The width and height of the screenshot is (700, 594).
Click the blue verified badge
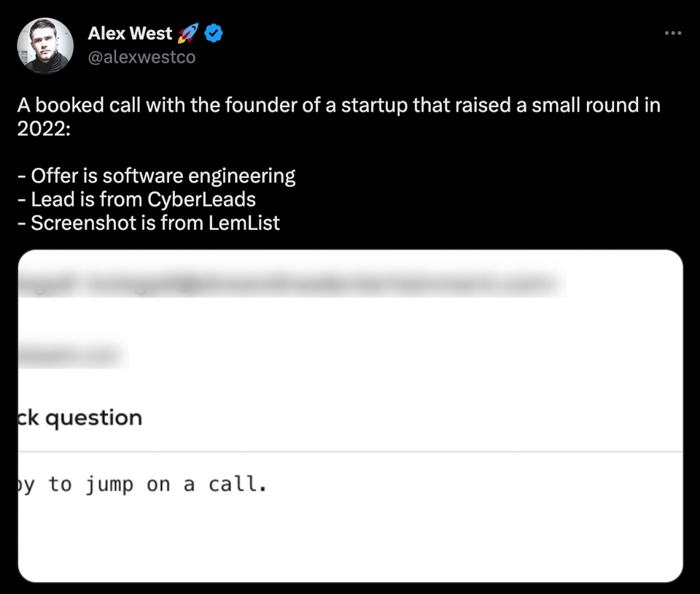point(212,34)
